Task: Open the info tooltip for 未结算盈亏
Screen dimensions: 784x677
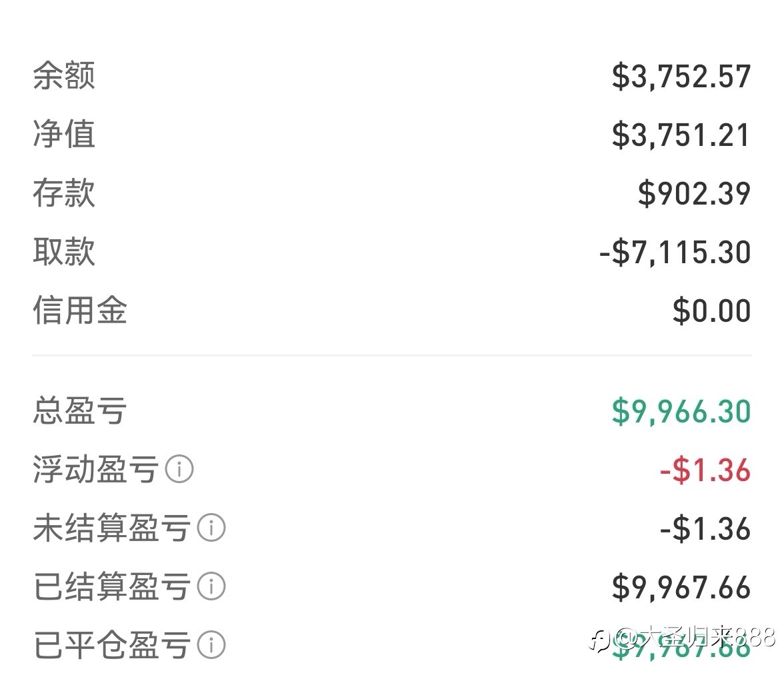Action: pyautogui.click(x=212, y=528)
